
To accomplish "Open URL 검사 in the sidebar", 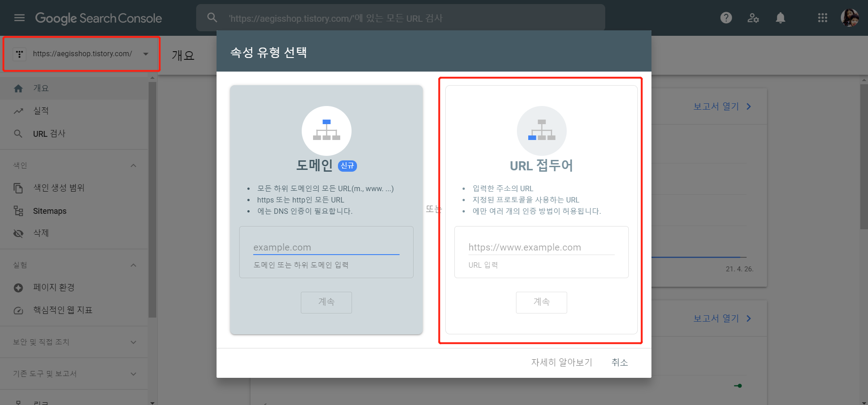I will click(74, 134).
